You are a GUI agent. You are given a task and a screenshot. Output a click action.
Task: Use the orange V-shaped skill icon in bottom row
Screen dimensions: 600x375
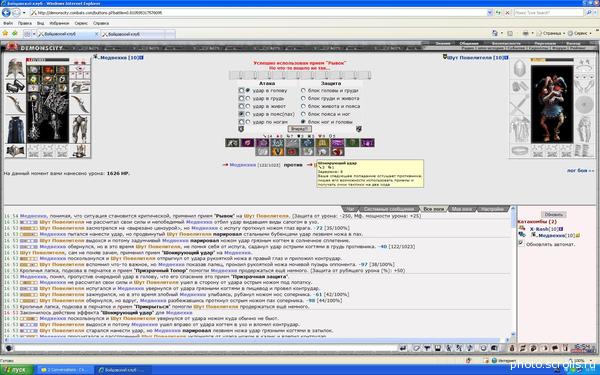point(277,152)
